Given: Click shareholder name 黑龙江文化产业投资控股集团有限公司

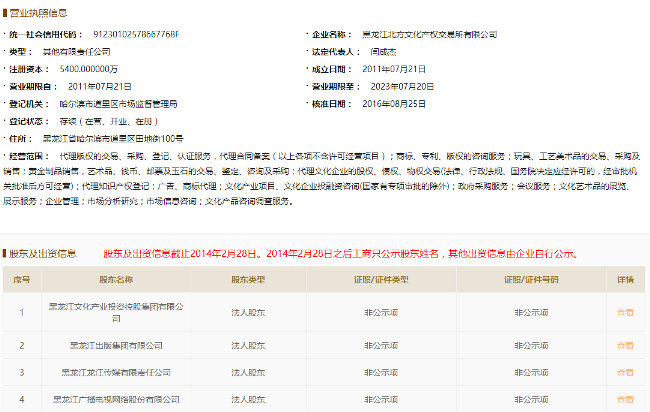Looking at the screenshot, I should click(x=116, y=313).
